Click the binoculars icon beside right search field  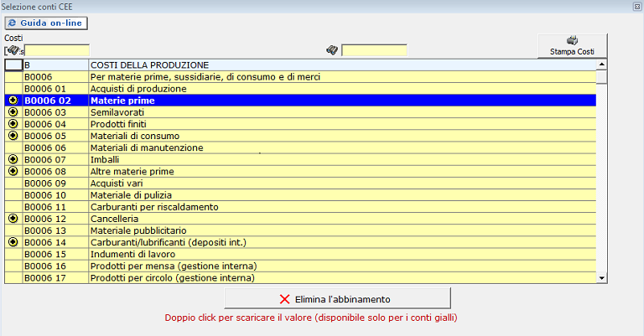coord(332,50)
